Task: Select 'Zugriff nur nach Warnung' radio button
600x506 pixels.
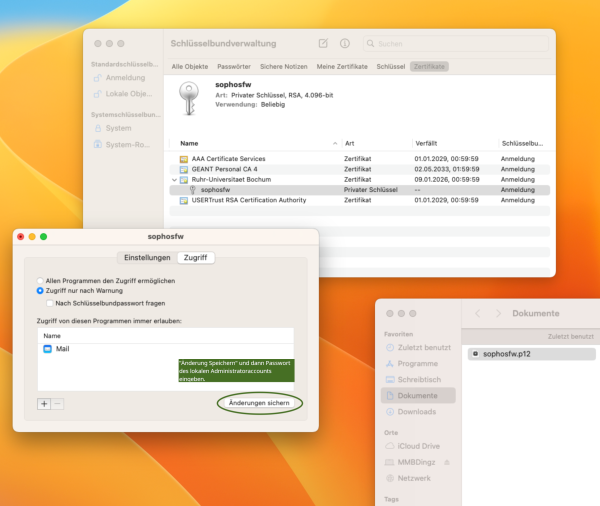Action: [x=40, y=291]
